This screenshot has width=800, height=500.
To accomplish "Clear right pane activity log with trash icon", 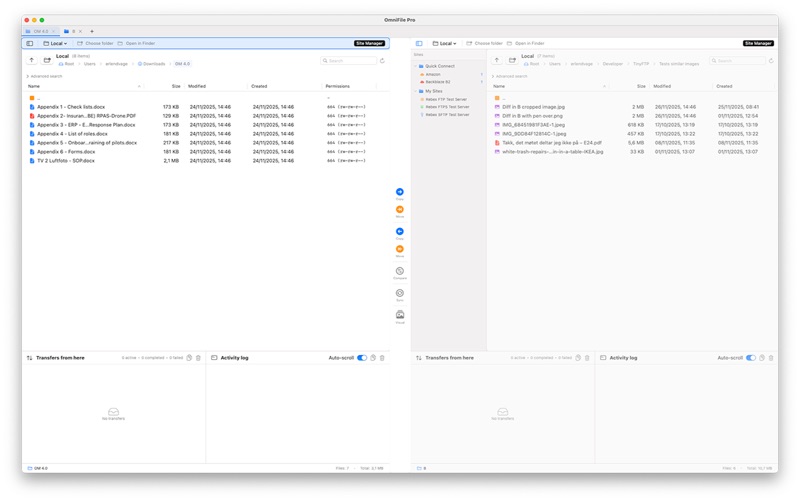I will point(771,358).
